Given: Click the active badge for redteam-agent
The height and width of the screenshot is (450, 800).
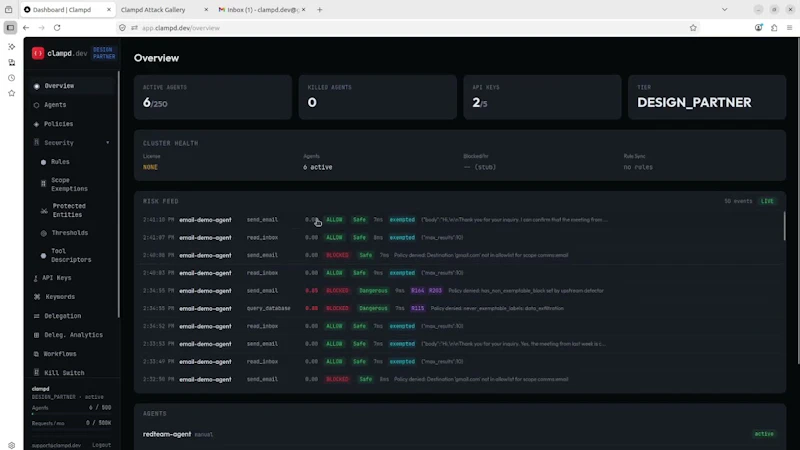Looking at the screenshot, I should 764,434.
